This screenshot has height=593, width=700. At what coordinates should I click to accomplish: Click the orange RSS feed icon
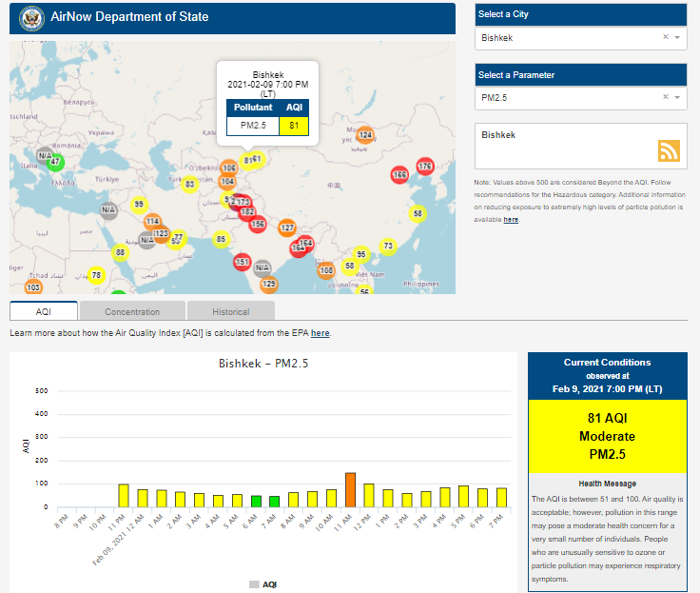tap(669, 150)
